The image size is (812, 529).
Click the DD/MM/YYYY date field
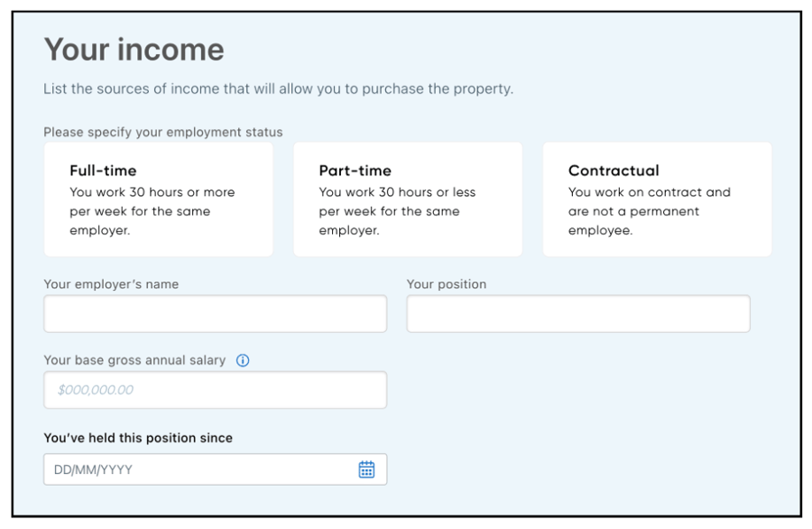(198, 469)
